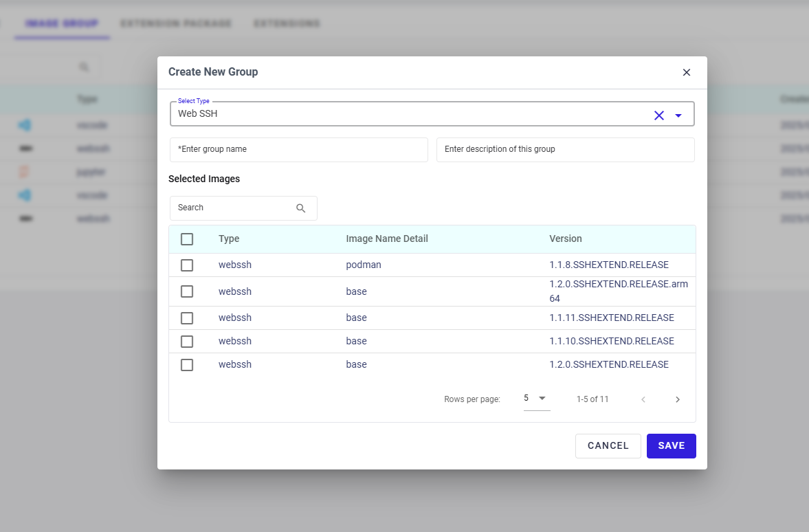Go to the previous page of images
This screenshot has width=809, height=532.
coord(643,399)
